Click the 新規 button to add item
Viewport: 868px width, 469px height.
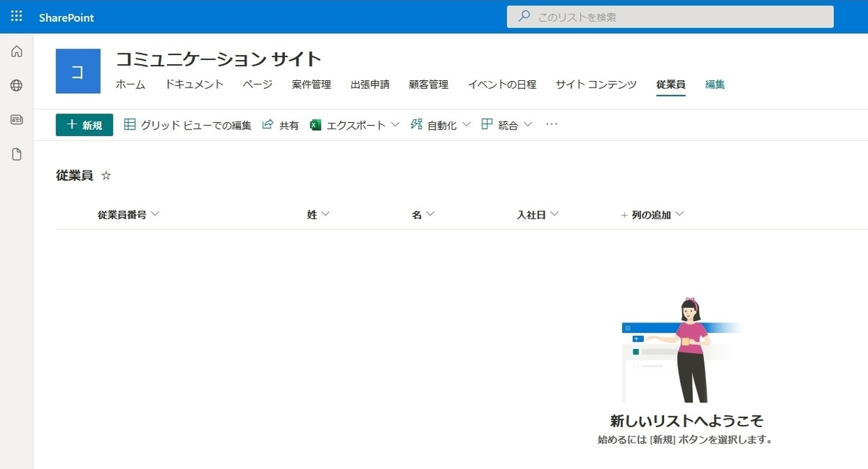(84, 124)
